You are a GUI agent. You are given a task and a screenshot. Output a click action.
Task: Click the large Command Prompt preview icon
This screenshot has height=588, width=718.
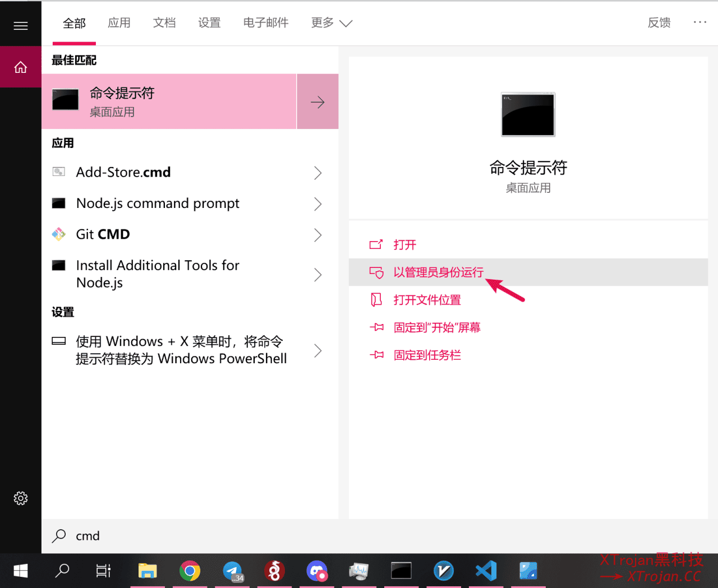point(528,114)
